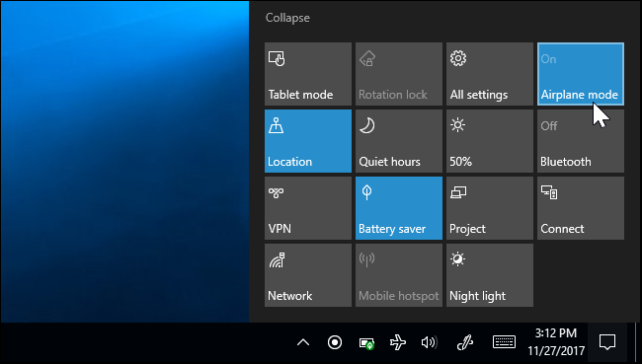The image size is (642, 364).
Task: Enable the Night light tile
Action: click(x=490, y=275)
